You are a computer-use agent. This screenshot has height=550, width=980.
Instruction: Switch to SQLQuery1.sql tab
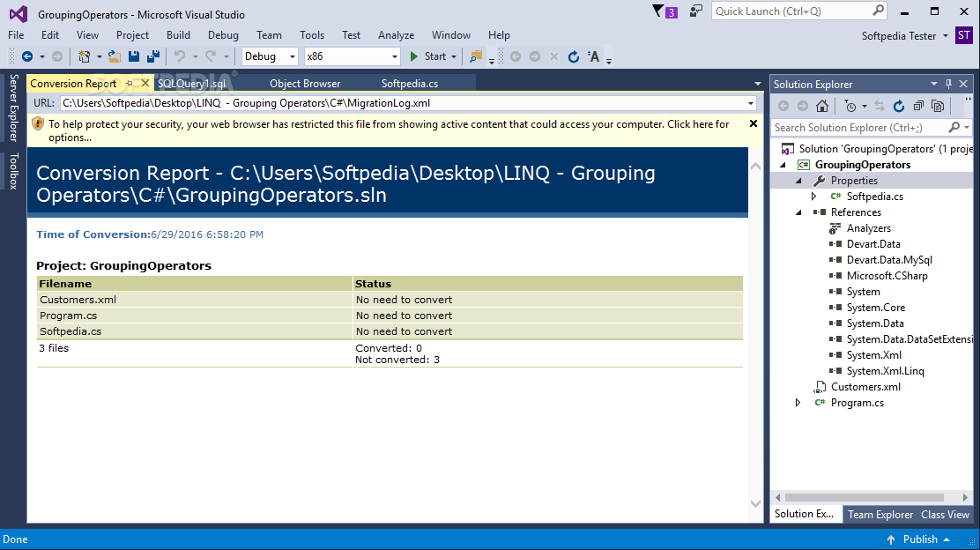pos(191,83)
